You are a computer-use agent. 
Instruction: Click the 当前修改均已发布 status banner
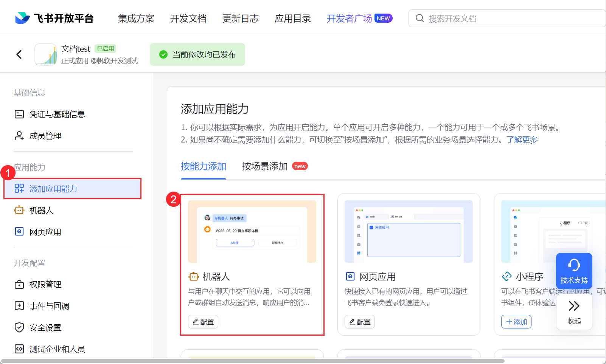coord(197,54)
